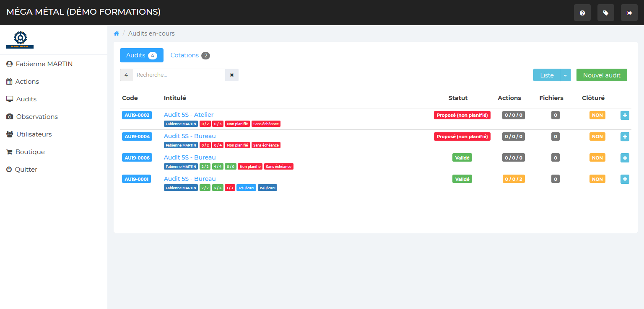Open Actions in the sidebar
The width and height of the screenshot is (644, 309).
(27, 82)
